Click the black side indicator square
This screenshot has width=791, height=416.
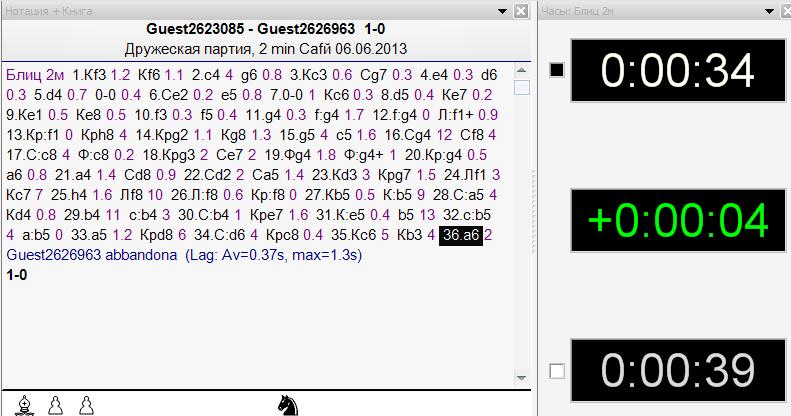(558, 69)
